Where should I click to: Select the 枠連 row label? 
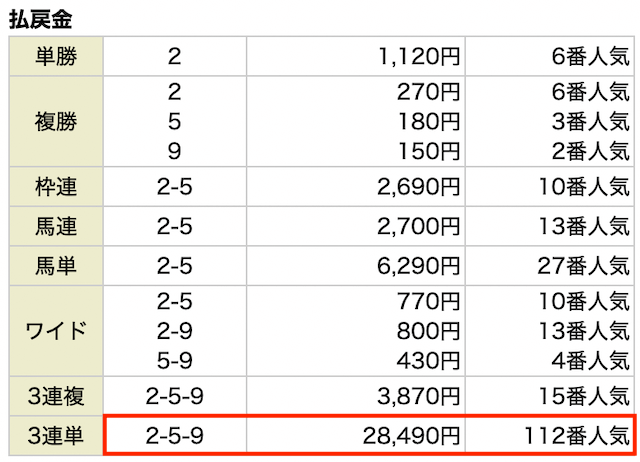pos(56,187)
